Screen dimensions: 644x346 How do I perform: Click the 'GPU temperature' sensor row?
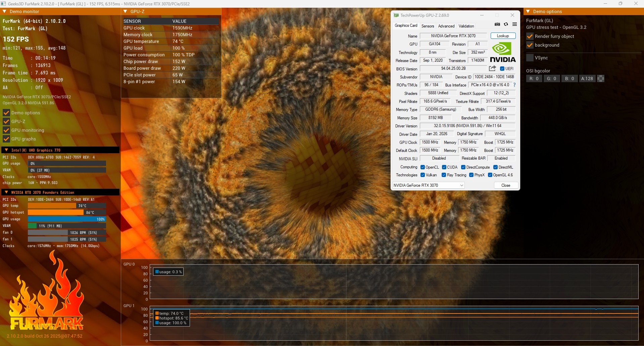(x=171, y=41)
